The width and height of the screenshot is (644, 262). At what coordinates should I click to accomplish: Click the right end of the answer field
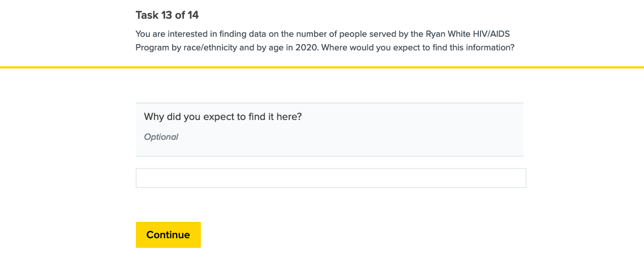pos(520,178)
